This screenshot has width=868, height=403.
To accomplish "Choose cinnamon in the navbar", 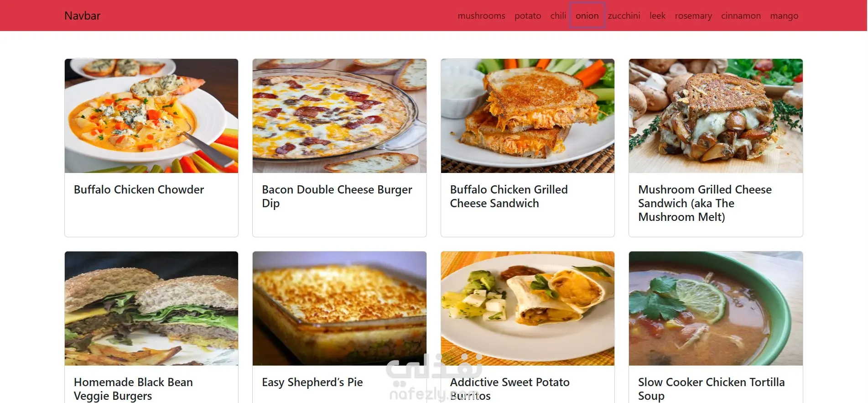I will pos(741,16).
